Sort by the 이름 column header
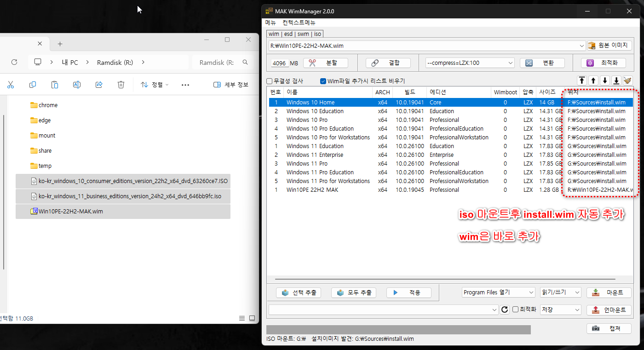The image size is (644, 350). coord(328,92)
